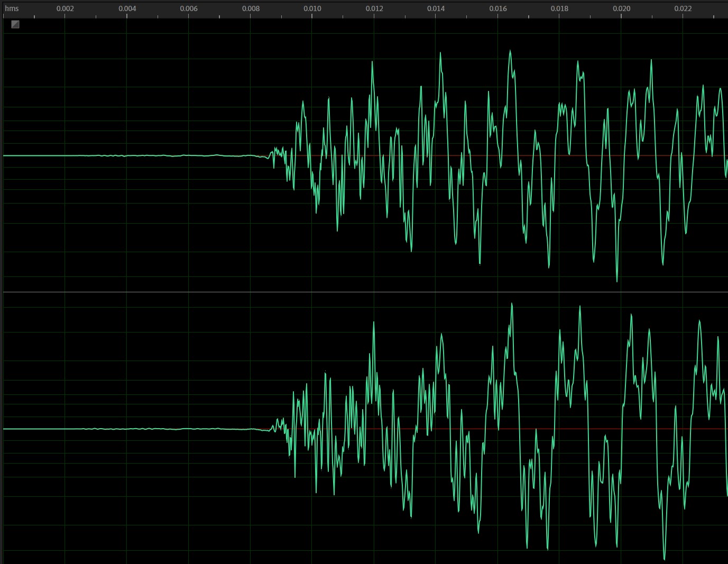
Task: Click the 0.022 label on the timeline ruler
Action: (683, 8)
